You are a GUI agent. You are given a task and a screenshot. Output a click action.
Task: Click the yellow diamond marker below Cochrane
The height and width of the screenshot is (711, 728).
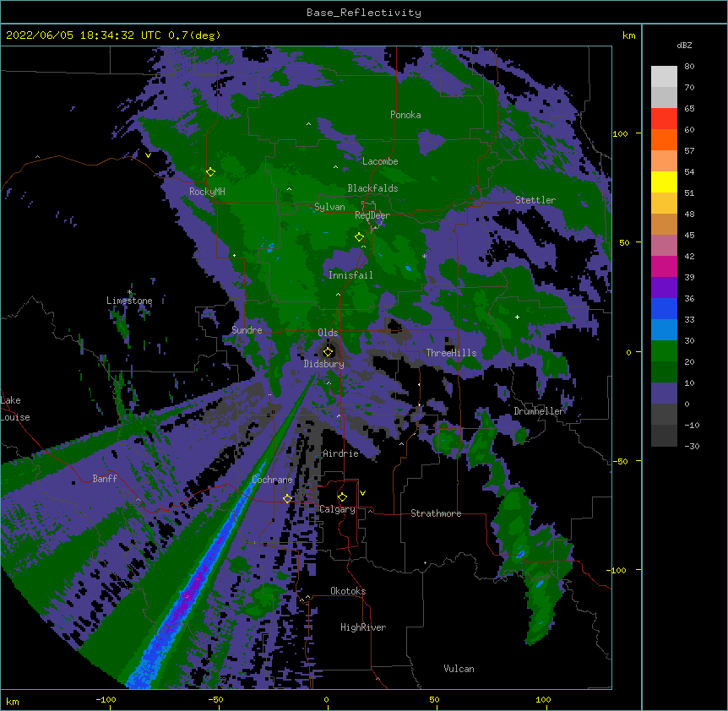(x=287, y=498)
